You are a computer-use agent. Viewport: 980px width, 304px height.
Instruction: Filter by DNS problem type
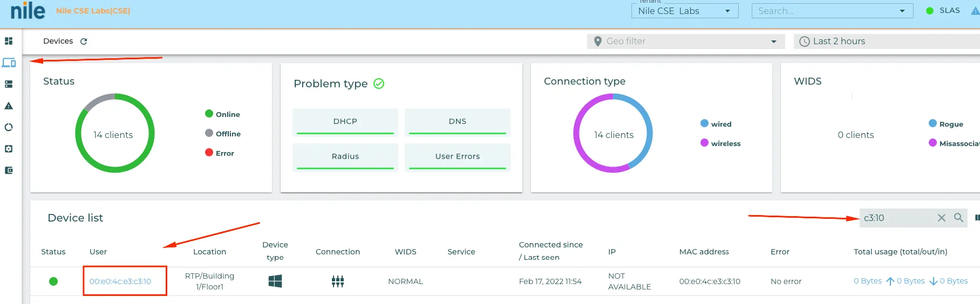click(x=458, y=122)
